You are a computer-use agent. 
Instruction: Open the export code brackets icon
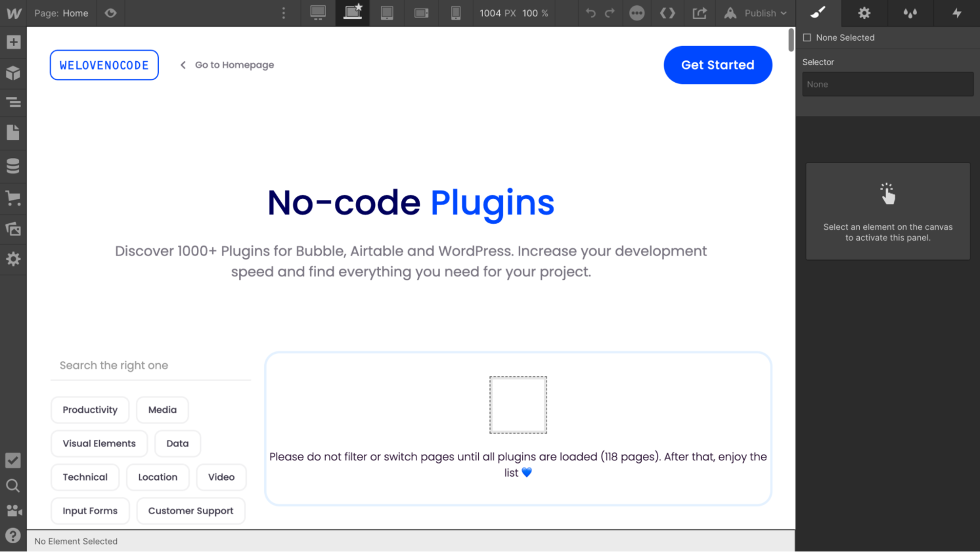[x=668, y=13]
